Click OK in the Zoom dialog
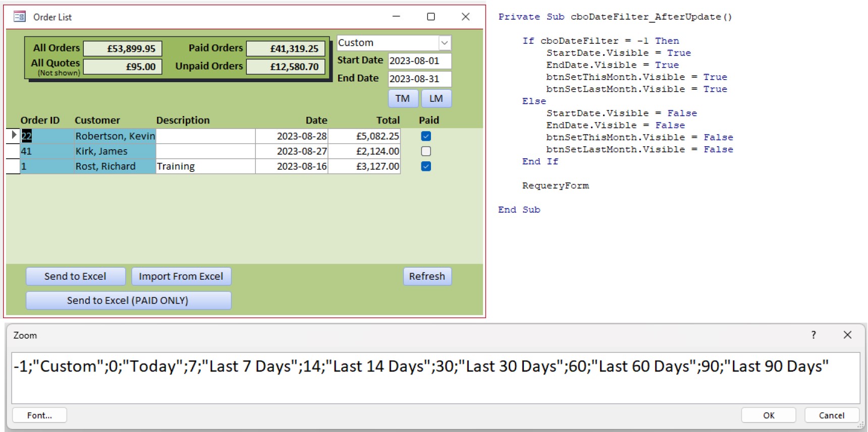The height and width of the screenshot is (432, 868). (768, 415)
